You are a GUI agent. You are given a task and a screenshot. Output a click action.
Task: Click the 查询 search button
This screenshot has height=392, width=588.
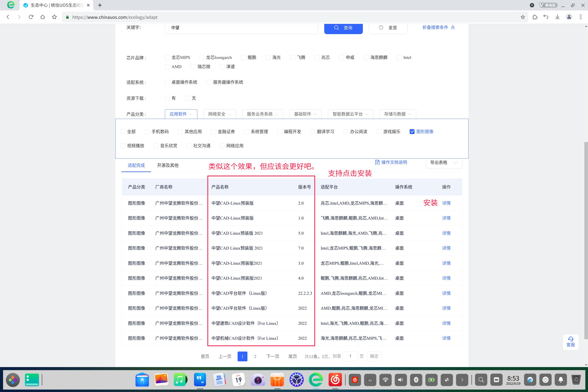[x=343, y=28]
